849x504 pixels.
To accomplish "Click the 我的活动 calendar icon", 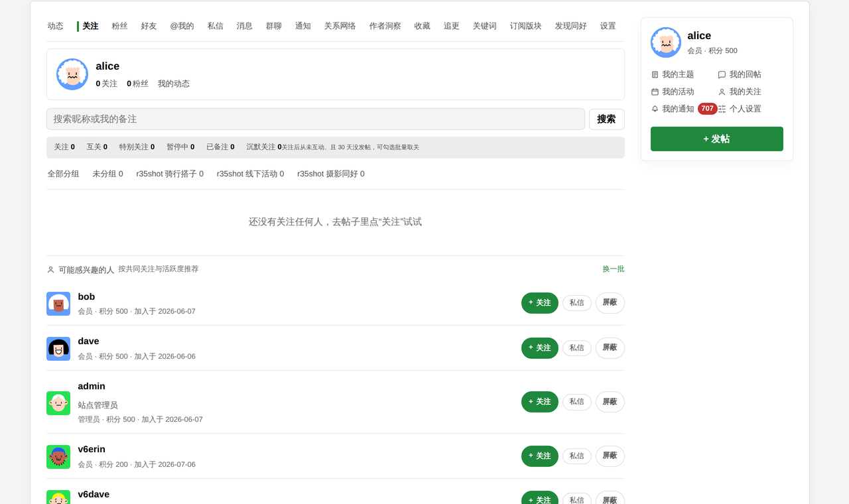I will (x=655, y=92).
